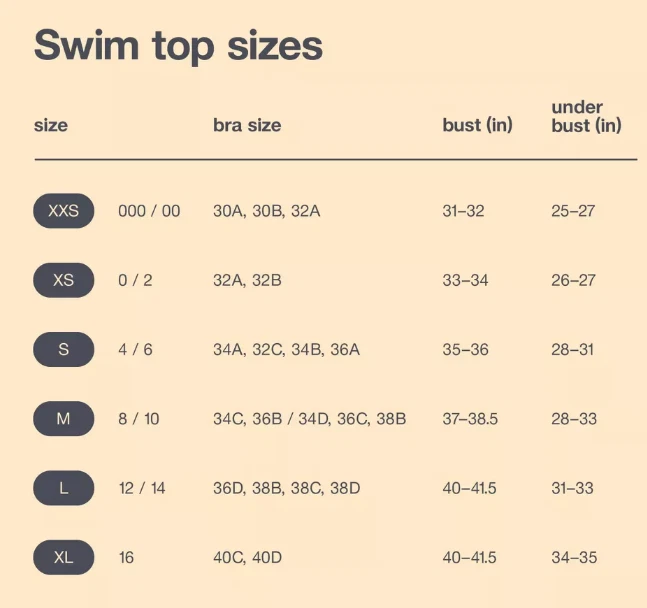
Task: Click the "33–34" bust measurement
Action: [465, 280]
